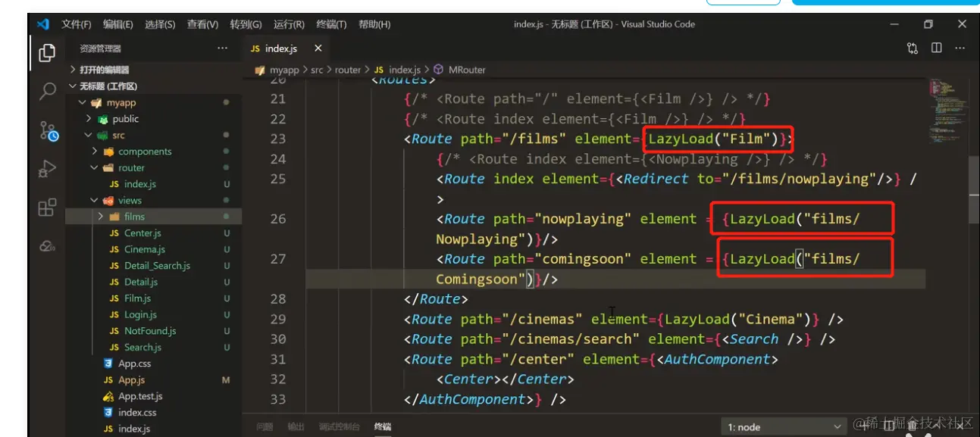The height and width of the screenshot is (437, 980).
Task: Open the 查看(V) menu
Action: pos(202,24)
